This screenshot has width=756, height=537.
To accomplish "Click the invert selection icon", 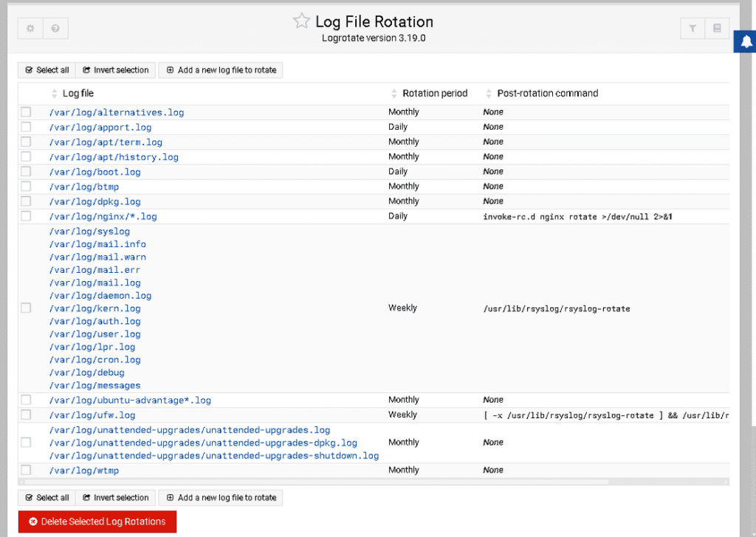I will [87, 70].
